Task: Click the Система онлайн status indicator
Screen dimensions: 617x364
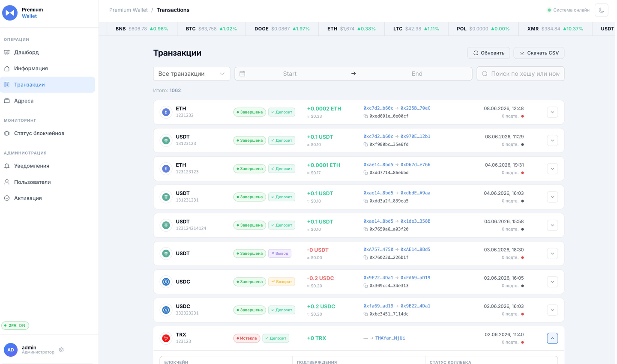Action: click(569, 10)
